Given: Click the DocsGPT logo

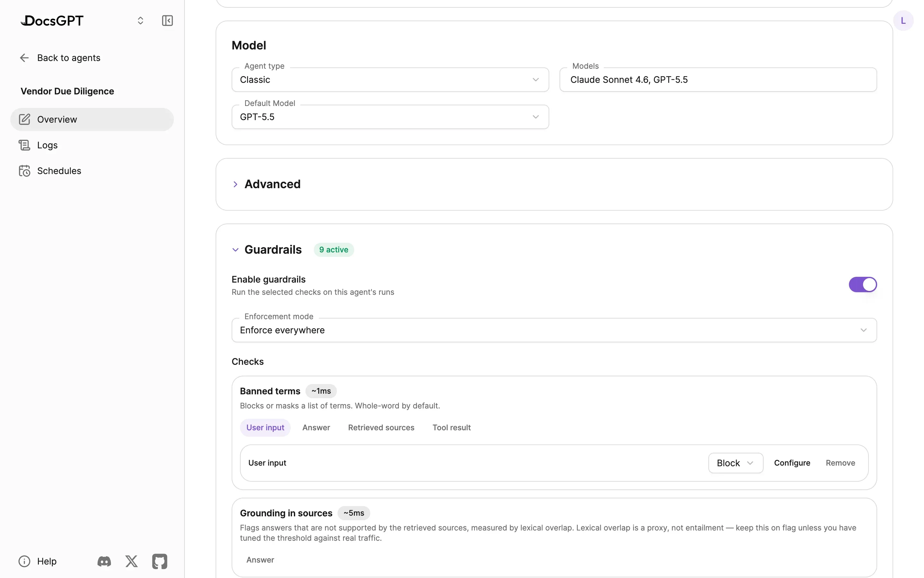Looking at the screenshot, I should 52,21.
